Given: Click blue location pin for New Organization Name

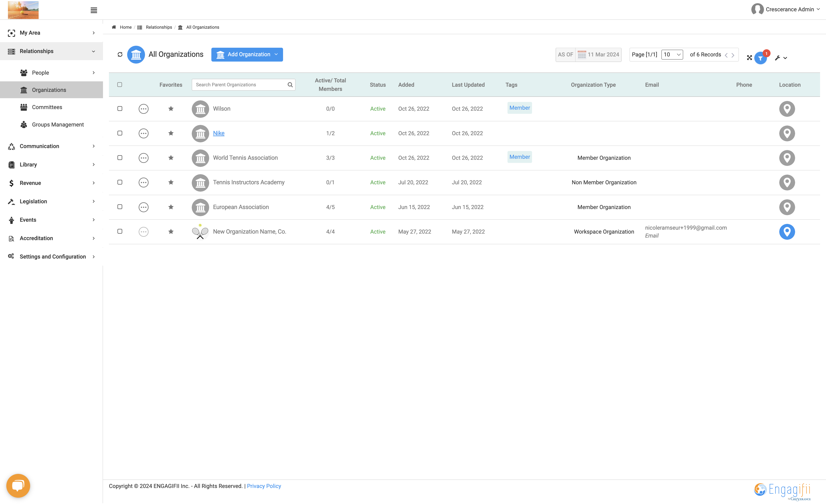Looking at the screenshot, I should [x=787, y=232].
